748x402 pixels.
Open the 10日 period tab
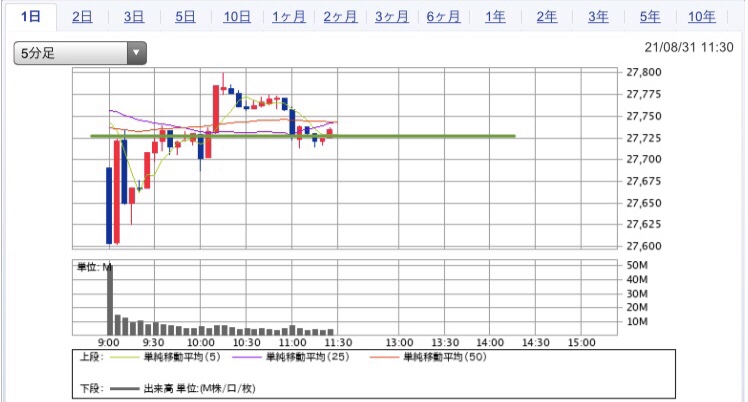pyautogui.click(x=237, y=17)
